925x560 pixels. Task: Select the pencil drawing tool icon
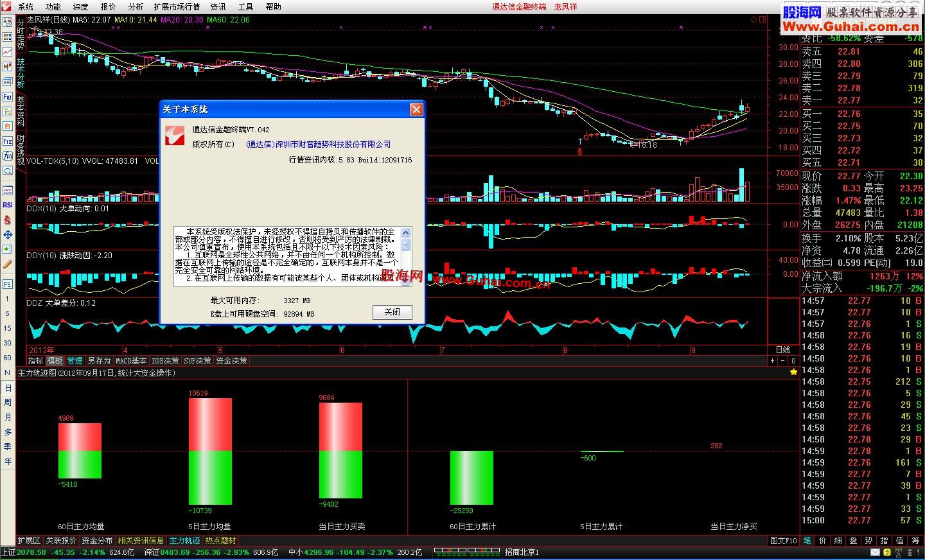8,264
